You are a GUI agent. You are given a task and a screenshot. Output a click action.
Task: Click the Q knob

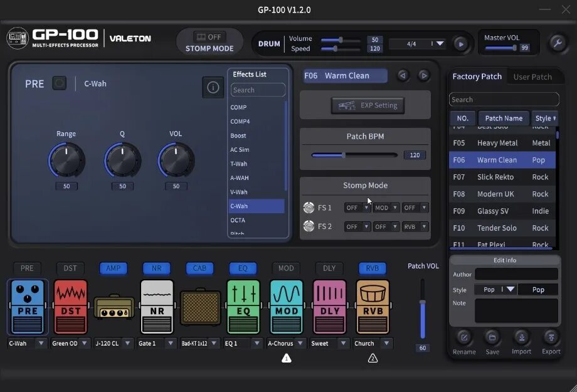(x=122, y=160)
